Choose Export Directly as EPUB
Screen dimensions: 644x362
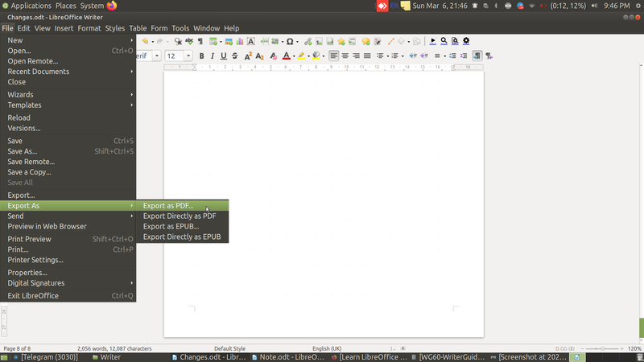coord(183,237)
